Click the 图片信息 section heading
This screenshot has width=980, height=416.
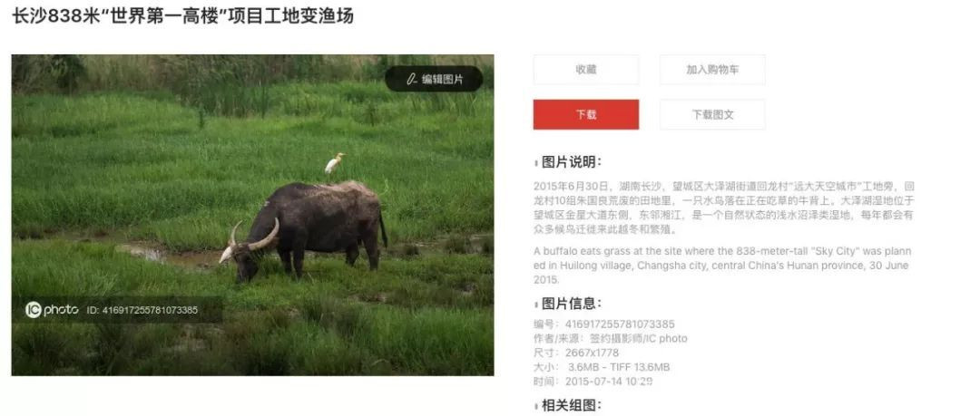pyautogui.click(x=568, y=304)
